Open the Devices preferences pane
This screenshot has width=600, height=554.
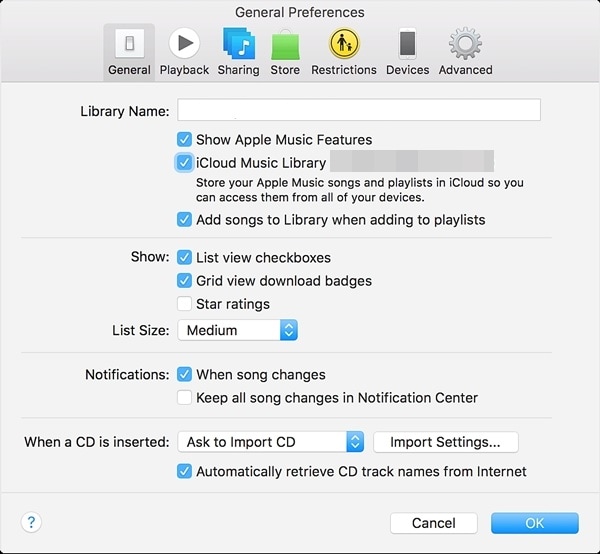coord(408,52)
